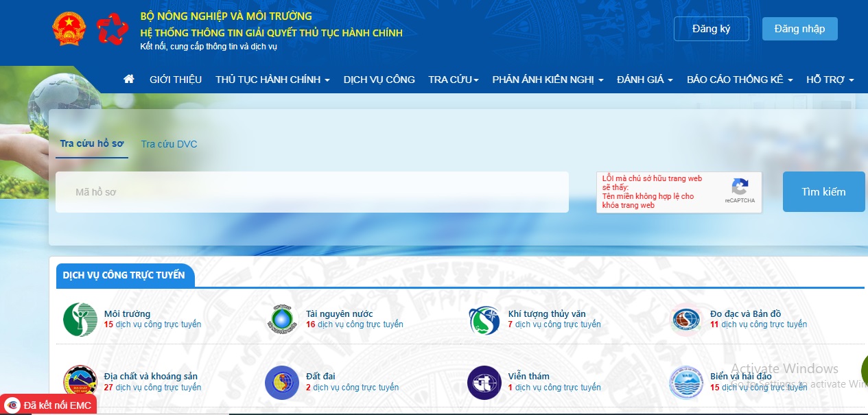The height and width of the screenshot is (415, 868).
Task: Open the Khí tượng thủy văn link
Action: [x=547, y=314]
